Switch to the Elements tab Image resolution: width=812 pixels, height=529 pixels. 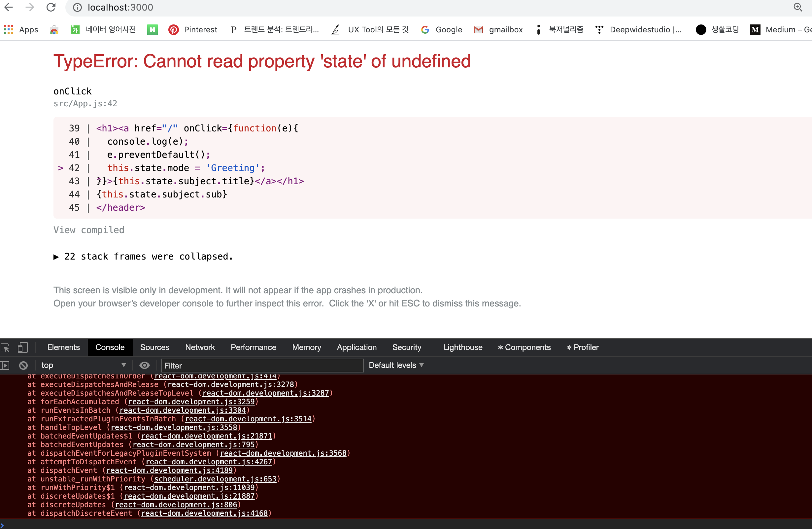click(63, 347)
